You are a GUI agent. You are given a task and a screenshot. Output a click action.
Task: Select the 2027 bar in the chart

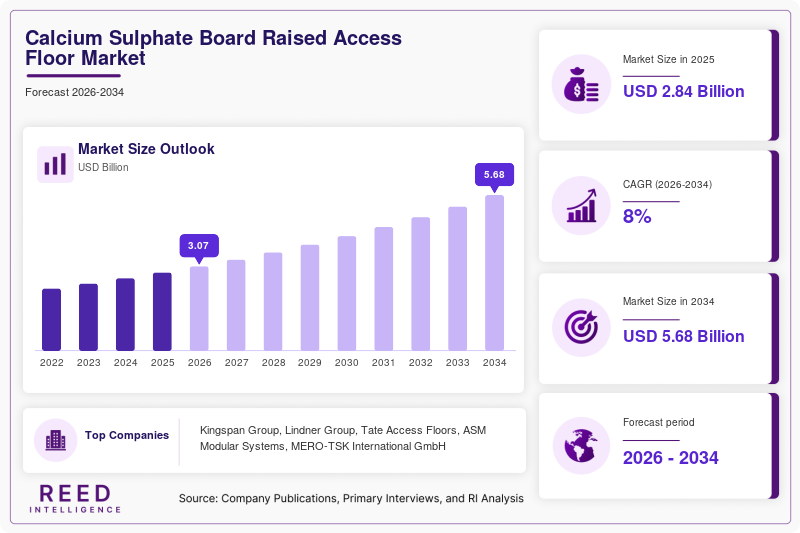[236, 306]
